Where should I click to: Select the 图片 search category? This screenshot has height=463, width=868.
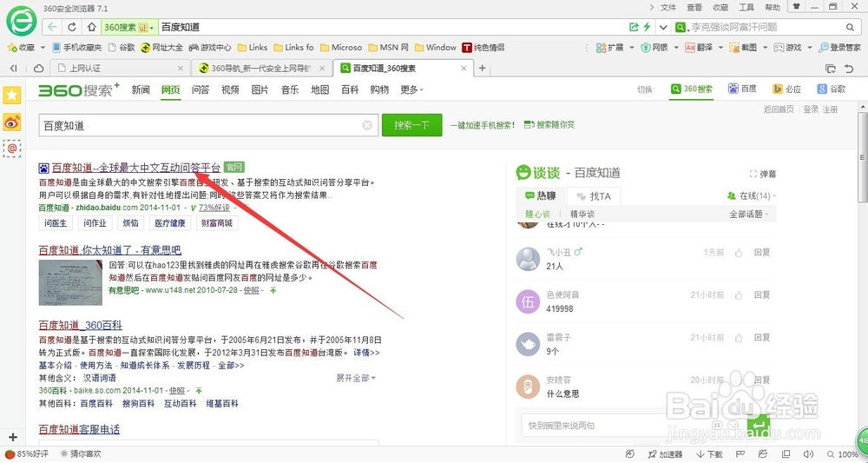tap(260, 89)
